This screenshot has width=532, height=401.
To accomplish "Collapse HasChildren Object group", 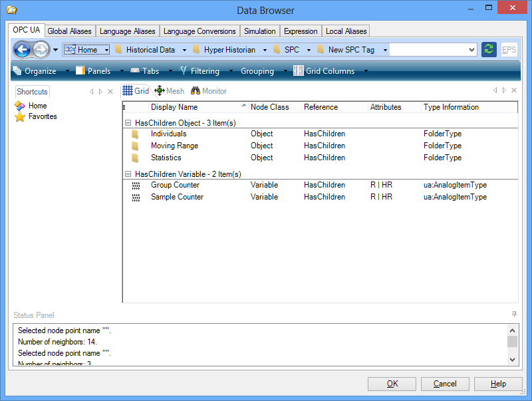I will [x=128, y=123].
